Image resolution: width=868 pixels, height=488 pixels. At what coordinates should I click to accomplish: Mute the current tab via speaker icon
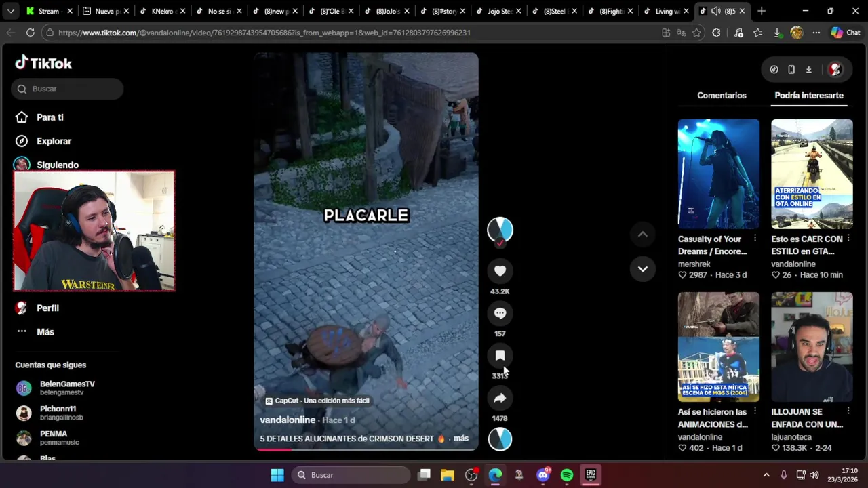click(715, 11)
